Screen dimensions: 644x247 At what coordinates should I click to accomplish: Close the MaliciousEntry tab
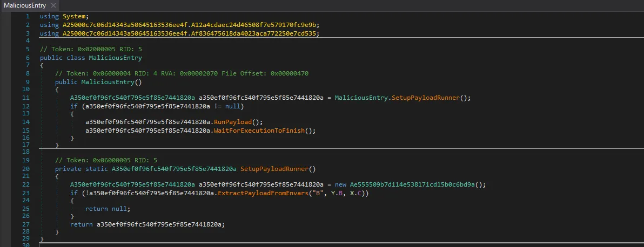tap(53, 5)
